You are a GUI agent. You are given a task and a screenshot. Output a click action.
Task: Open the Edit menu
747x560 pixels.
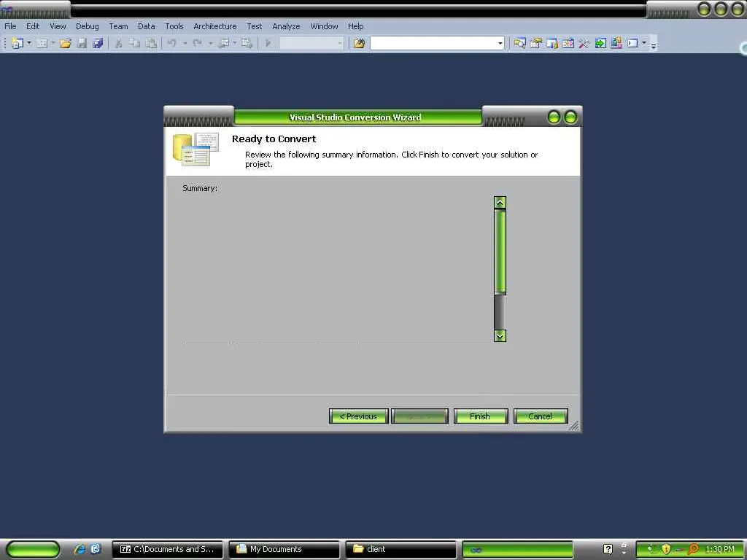(x=33, y=26)
